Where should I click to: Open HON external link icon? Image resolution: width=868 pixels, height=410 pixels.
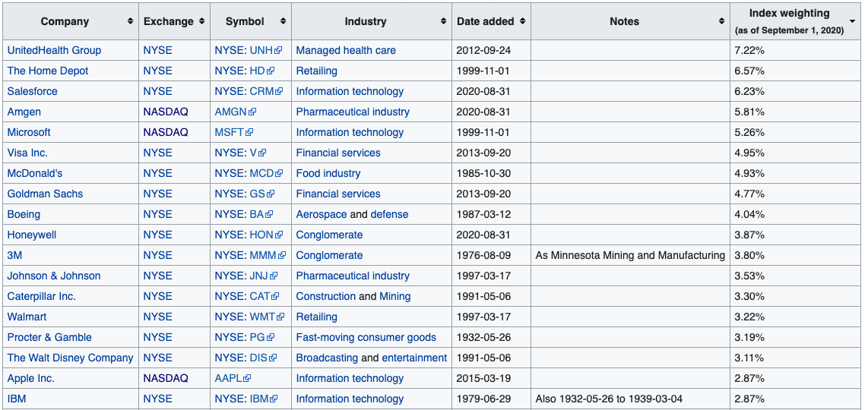[279, 235]
